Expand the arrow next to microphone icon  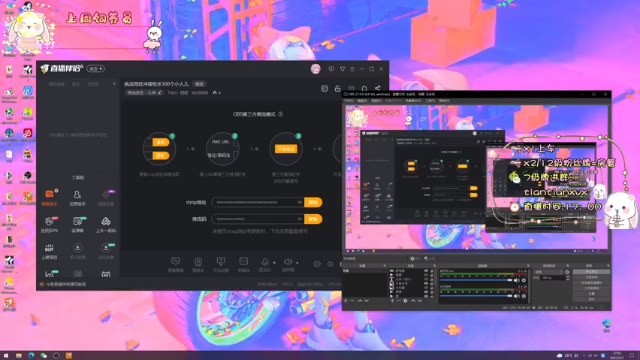274,262
